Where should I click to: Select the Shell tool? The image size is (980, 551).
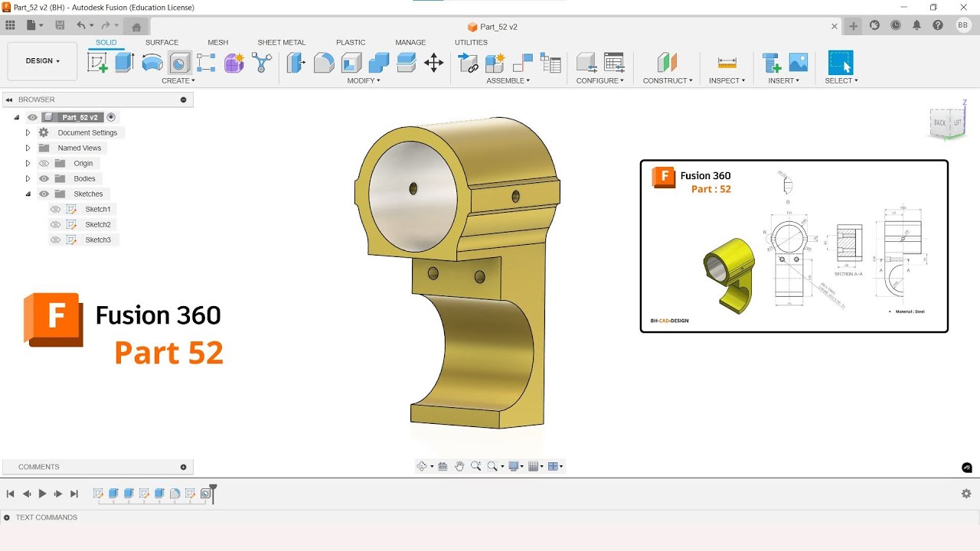(x=351, y=62)
